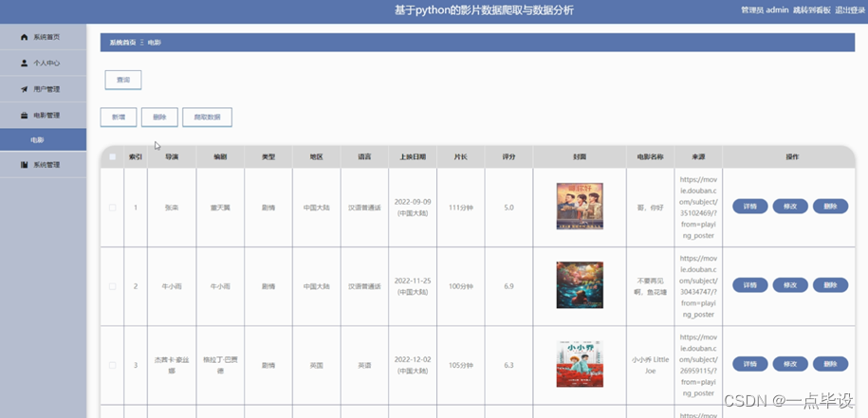
Task: Click the home icon beside 系统首页
Action: tap(24, 37)
